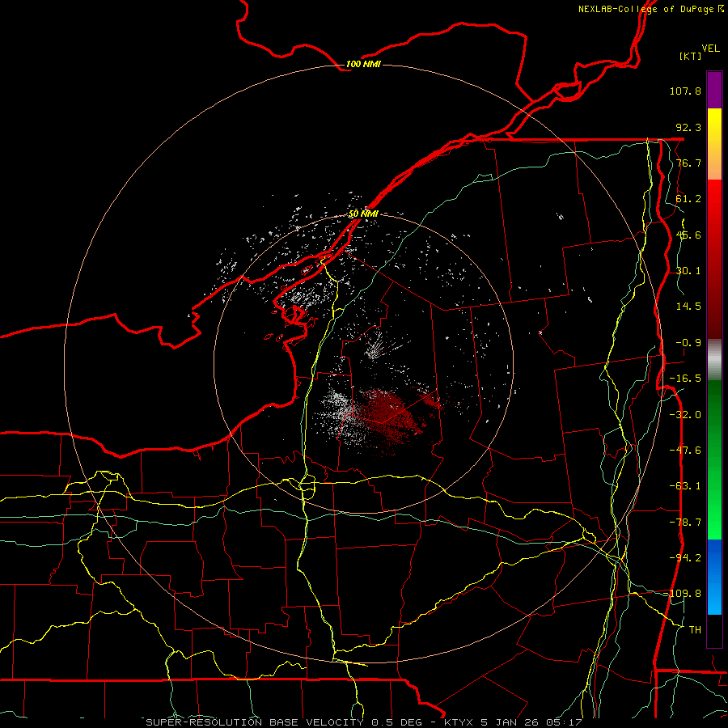Viewport: 728px width, 728px height.
Task: Click the -94.2 legend value
Action: [x=685, y=558]
